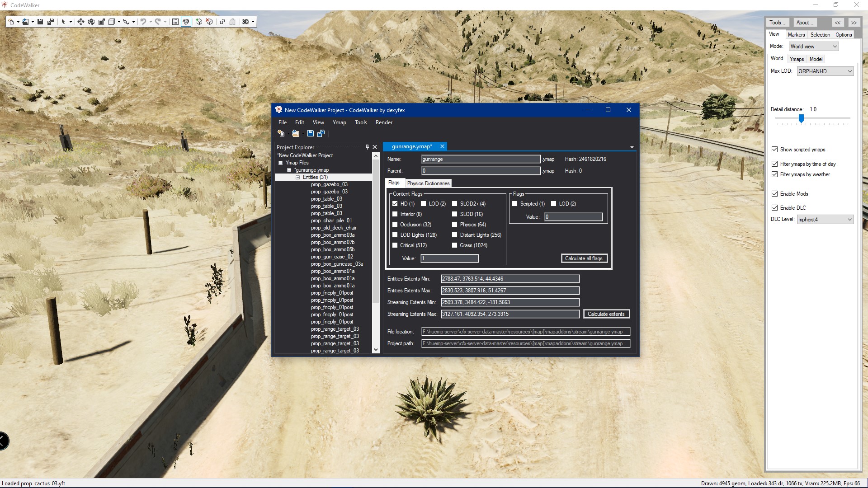Open the Mode World view dropdown
The image size is (868, 488).
click(814, 47)
